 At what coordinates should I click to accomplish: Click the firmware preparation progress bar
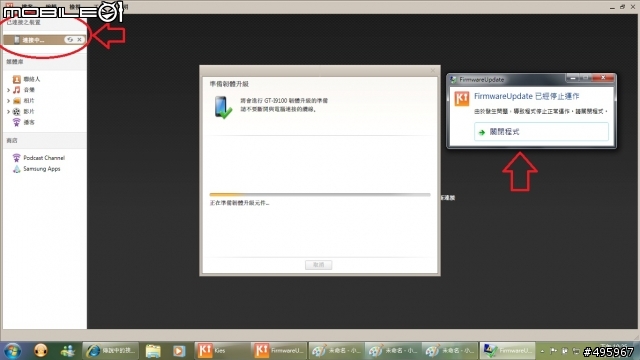(x=320, y=195)
